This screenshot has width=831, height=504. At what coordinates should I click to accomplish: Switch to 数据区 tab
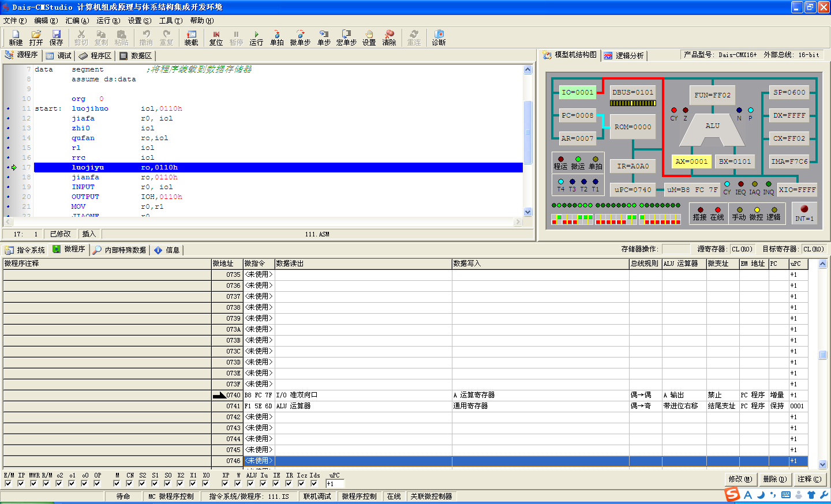(x=136, y=56)
